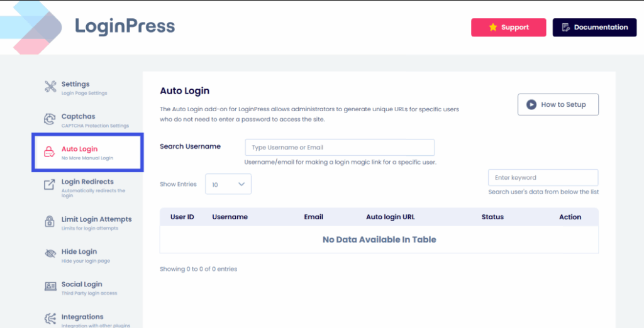Click the LoginPress title text
This screenshot has height=328, width=644.
125,26
